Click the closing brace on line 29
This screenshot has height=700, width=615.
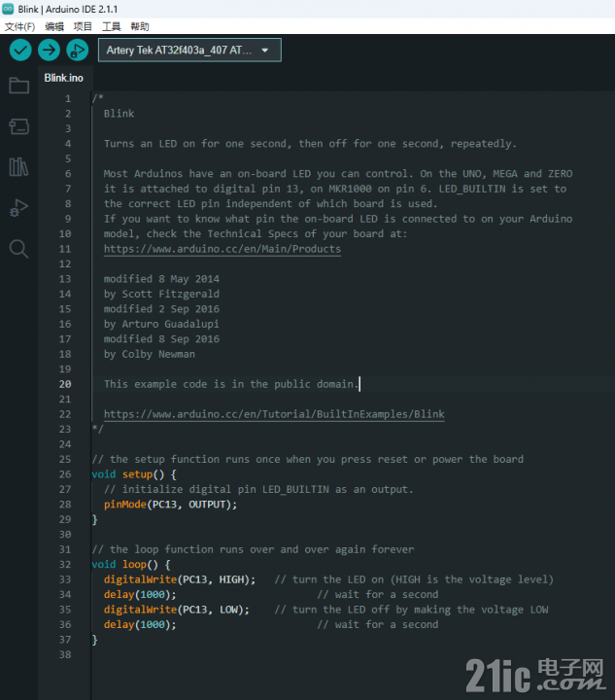pos(94,519)
